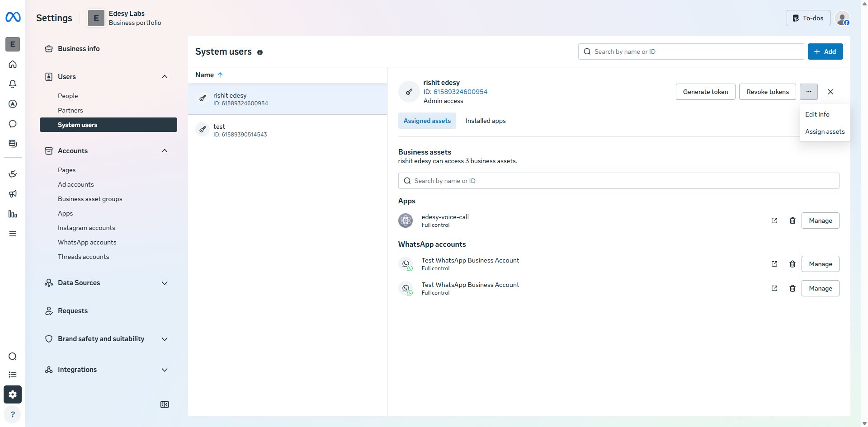The width and height of the screenshot is (868, 427).
Task: Open the Settings gear icon in left rail
Action: pos(13,394)
